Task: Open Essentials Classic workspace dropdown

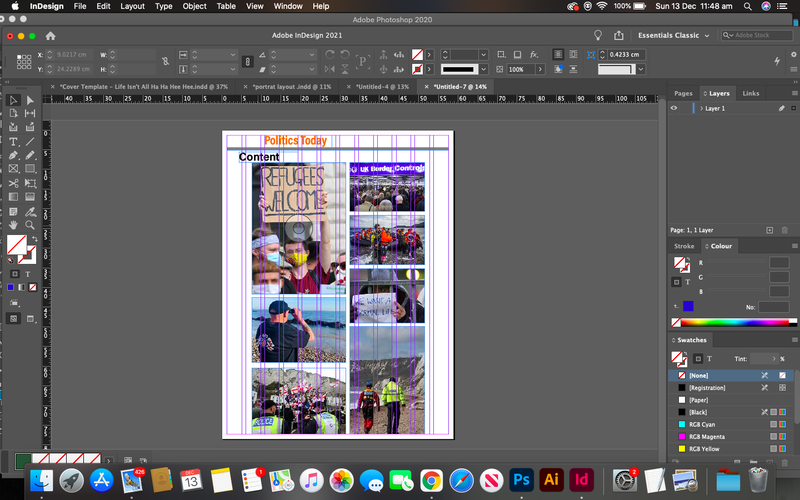Action: tap(673, 35)
